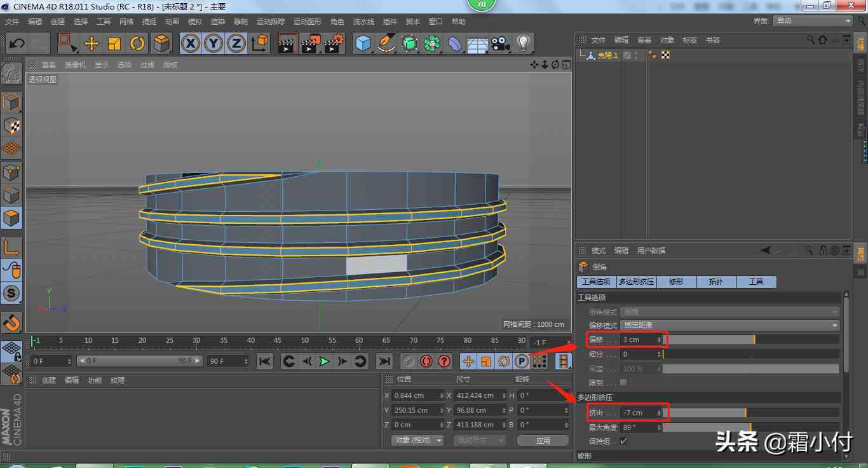Add a Camera object from toolbar
This screenshot has width=868, height=468.
pos(500,43)
